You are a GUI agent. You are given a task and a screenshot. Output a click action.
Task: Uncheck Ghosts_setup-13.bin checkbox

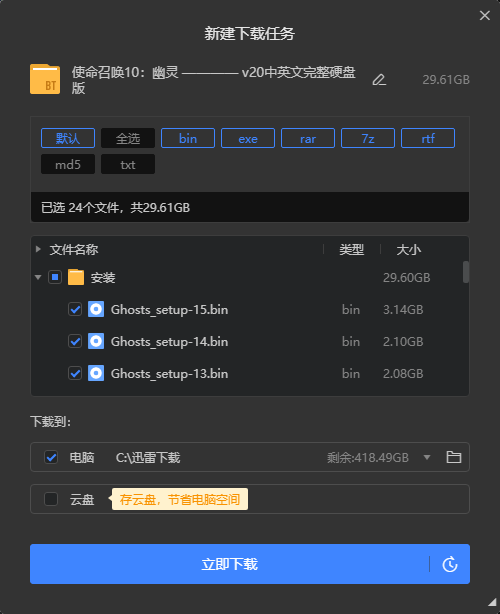click(x=75, y=373)
